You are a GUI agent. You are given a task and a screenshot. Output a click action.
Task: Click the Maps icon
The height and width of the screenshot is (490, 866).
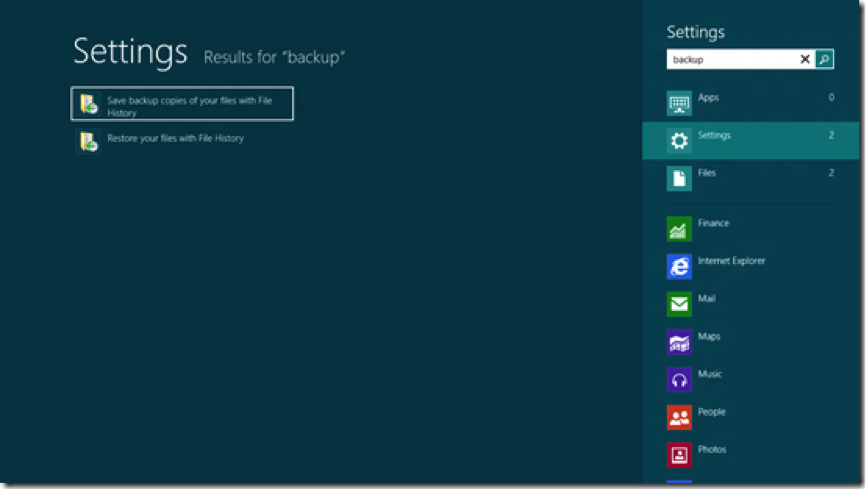coord(679,342)
